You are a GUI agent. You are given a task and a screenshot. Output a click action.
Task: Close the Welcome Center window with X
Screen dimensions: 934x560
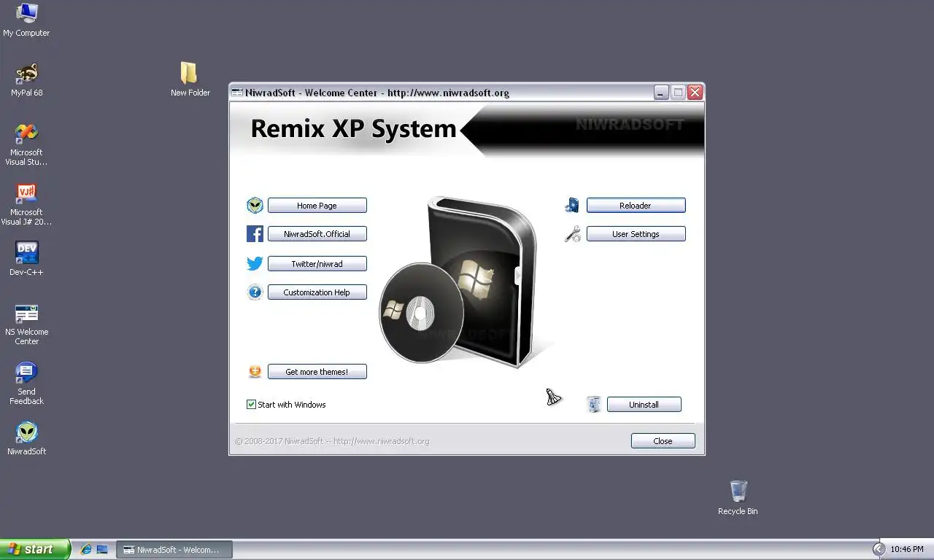(695, 93)
